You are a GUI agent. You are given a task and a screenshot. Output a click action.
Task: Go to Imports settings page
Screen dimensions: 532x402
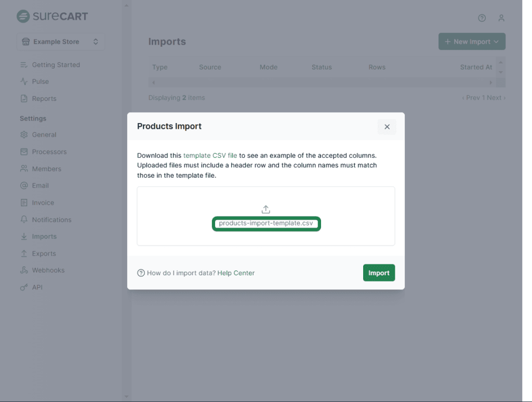pos(44,236)
